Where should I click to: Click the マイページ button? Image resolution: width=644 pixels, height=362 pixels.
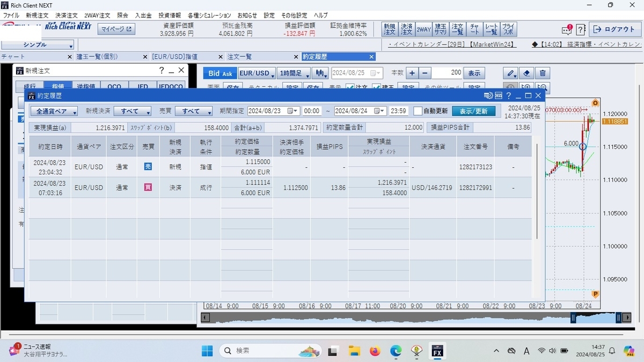click(116, 29)
